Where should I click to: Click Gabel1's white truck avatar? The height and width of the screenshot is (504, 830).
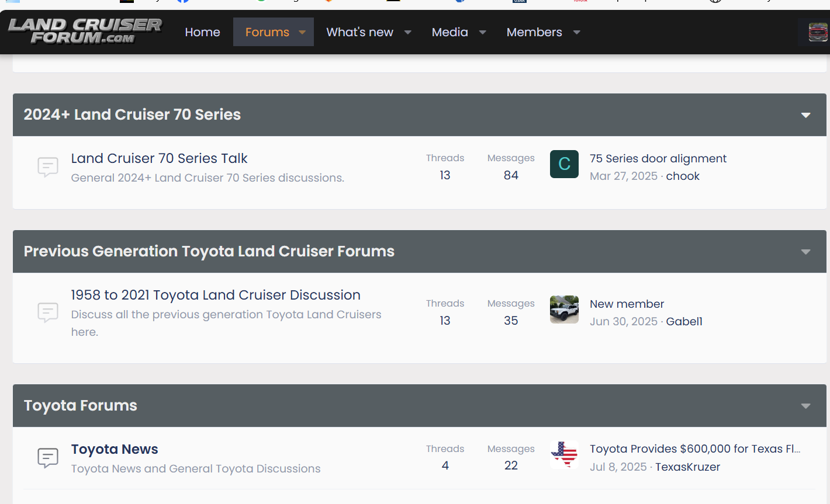(564, 310)
